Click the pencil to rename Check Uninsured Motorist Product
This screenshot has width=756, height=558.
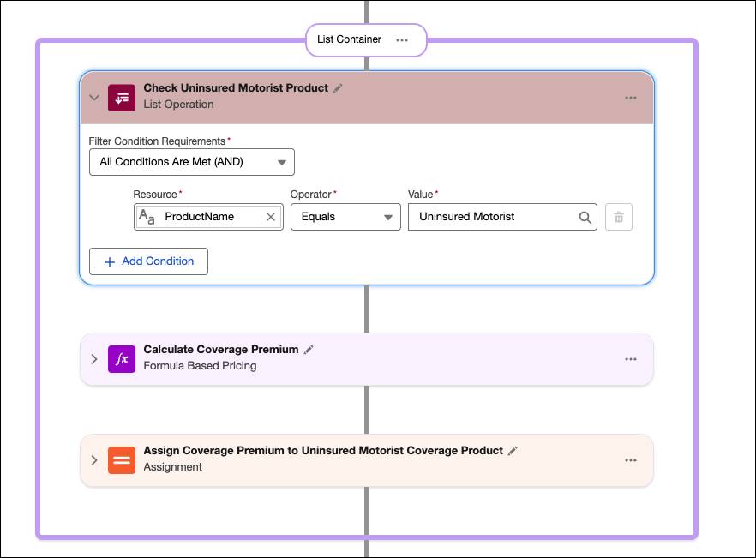(338, 87)
